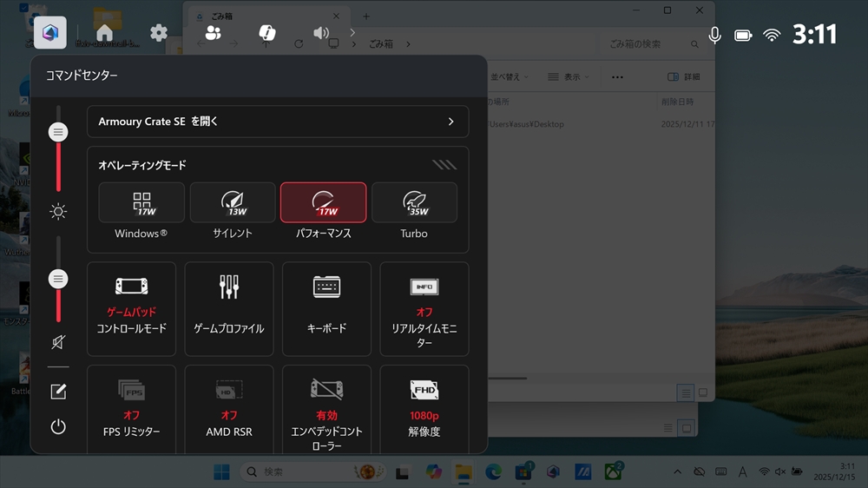Toggle the FPS limiter tile

[132, 410]
